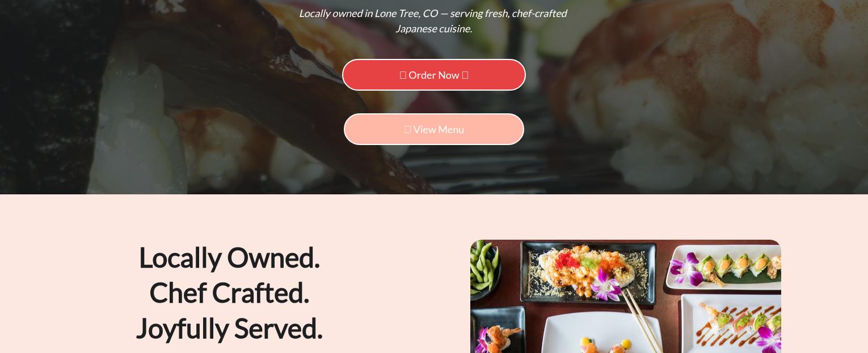This screenshot has height=353, width=868.
Task: Click the black plate with orange roe roll
Action: [588, 273]
